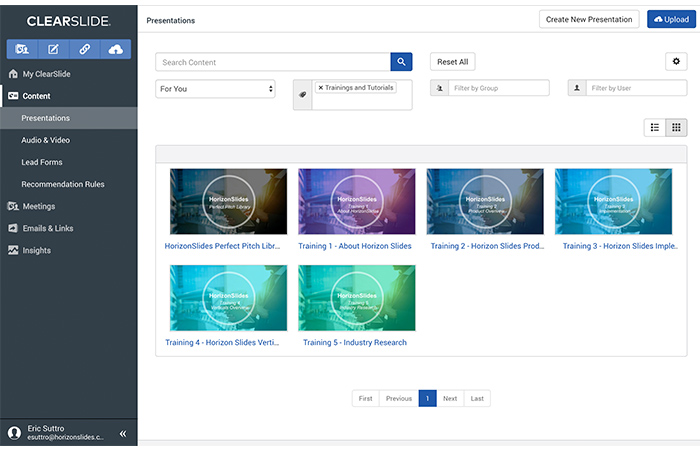Viewport: 700px width, 450px height.
Task: Click the compose edit icon in the sidebar
Action: pos(54,49)
